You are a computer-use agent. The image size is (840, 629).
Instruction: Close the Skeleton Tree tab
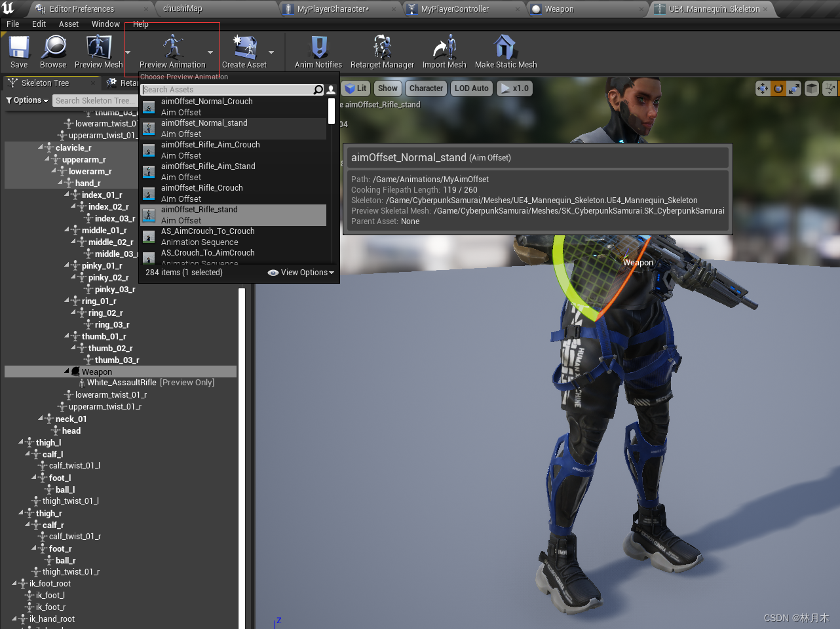pos(93,83)
